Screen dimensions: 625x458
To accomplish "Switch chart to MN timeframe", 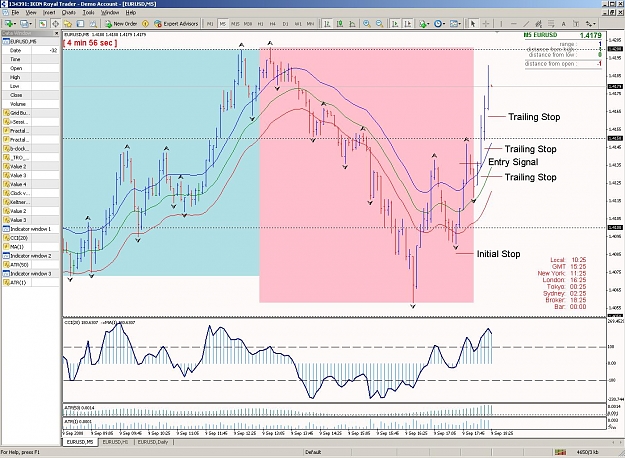I will click(x=310, y=24).
